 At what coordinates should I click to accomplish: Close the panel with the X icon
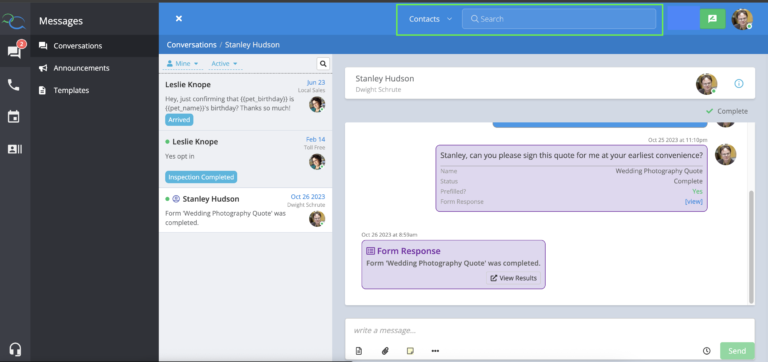click(179, 19)
